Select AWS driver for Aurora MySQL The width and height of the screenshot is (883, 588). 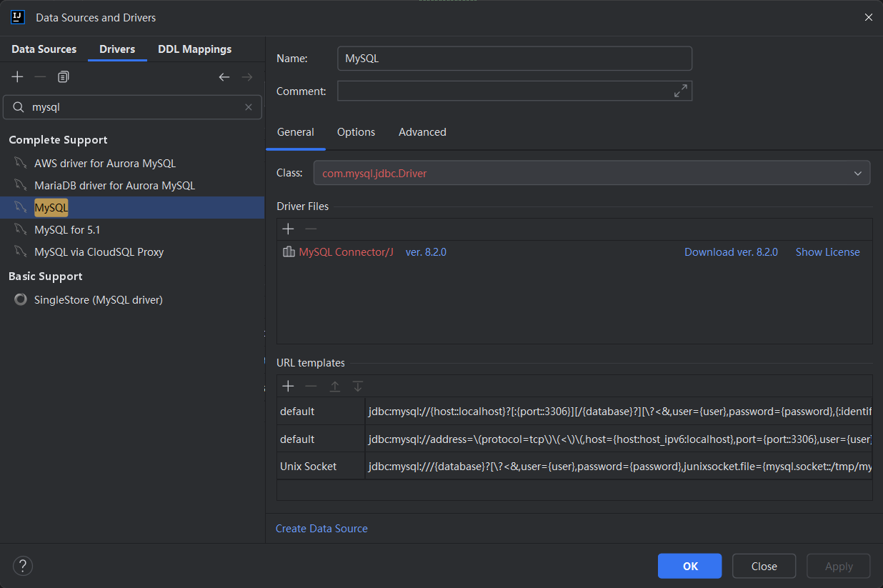tap(105, 163)
